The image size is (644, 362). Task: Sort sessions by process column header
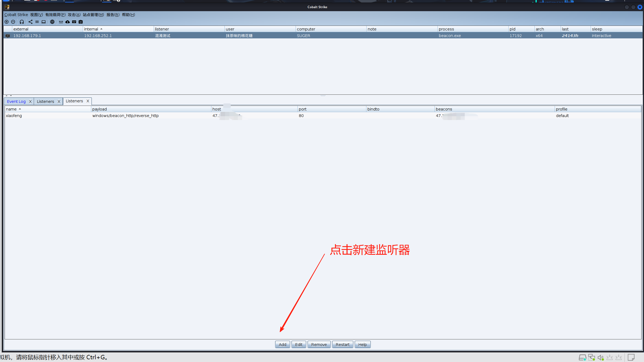473,29
